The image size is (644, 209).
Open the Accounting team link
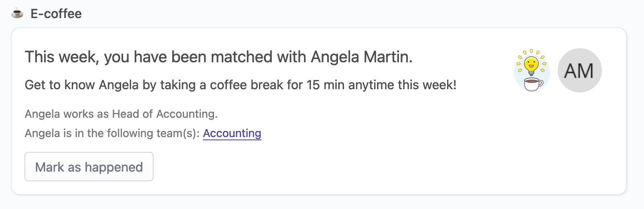pyautogui.click(x=232, y=133)
